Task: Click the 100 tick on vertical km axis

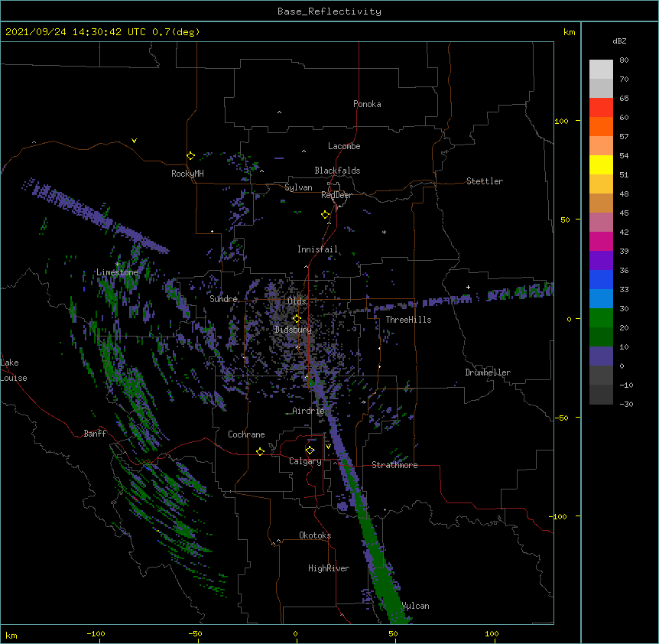Action: point(561,121)
